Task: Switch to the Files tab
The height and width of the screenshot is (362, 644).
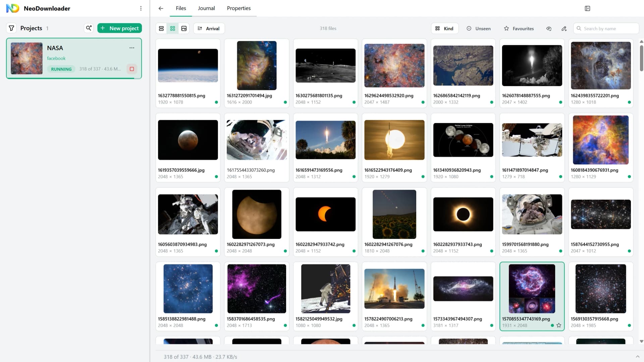Action: click(181, 8)
